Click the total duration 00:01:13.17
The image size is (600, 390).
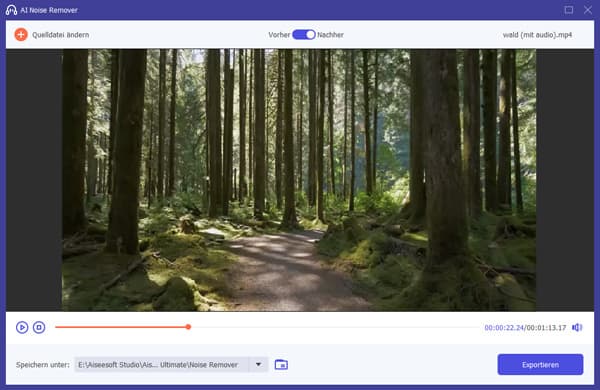546,328
